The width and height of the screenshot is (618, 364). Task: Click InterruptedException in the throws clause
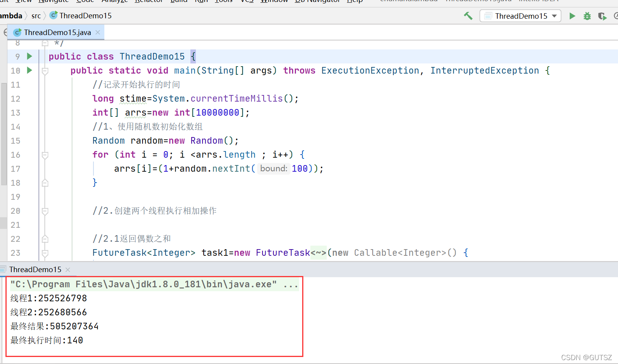(484, 70)
